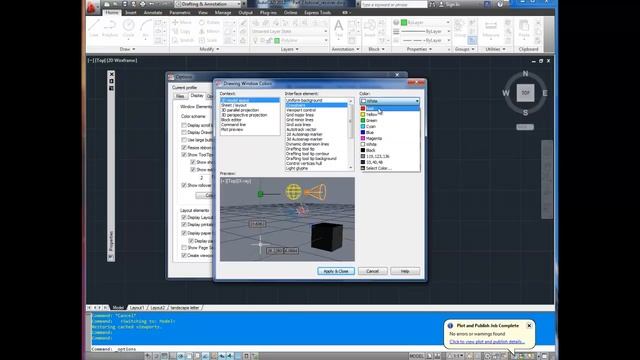Screen dimensions: 640x360
Task: Expand the Properties panel dropdown
Action: click(x=420, y=49)
